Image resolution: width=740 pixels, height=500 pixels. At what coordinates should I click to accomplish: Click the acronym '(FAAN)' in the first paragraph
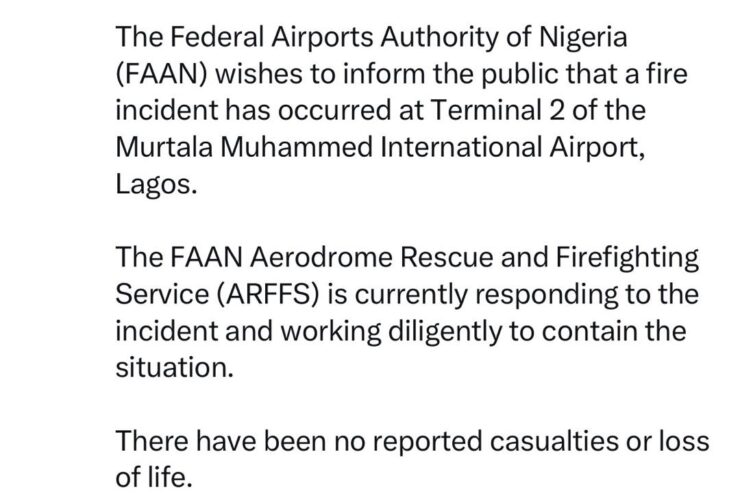[161, 74]
